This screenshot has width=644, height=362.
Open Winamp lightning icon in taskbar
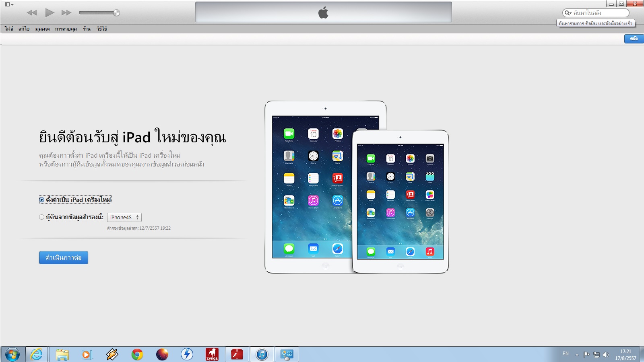click(x=112, y=354)
